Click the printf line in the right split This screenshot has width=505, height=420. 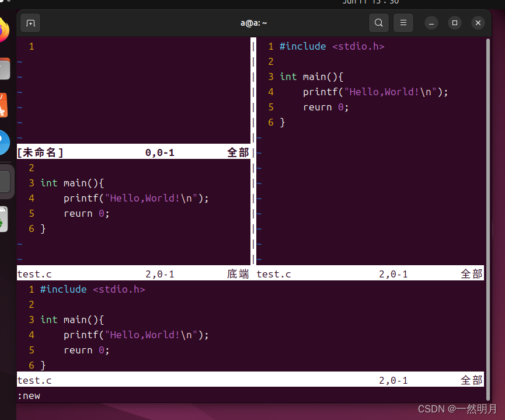point(375,92)
